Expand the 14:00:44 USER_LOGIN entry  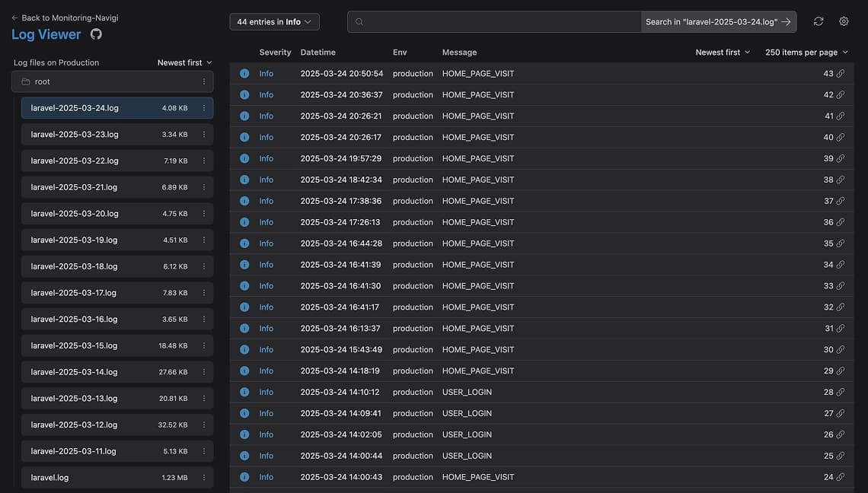[541, 456]
